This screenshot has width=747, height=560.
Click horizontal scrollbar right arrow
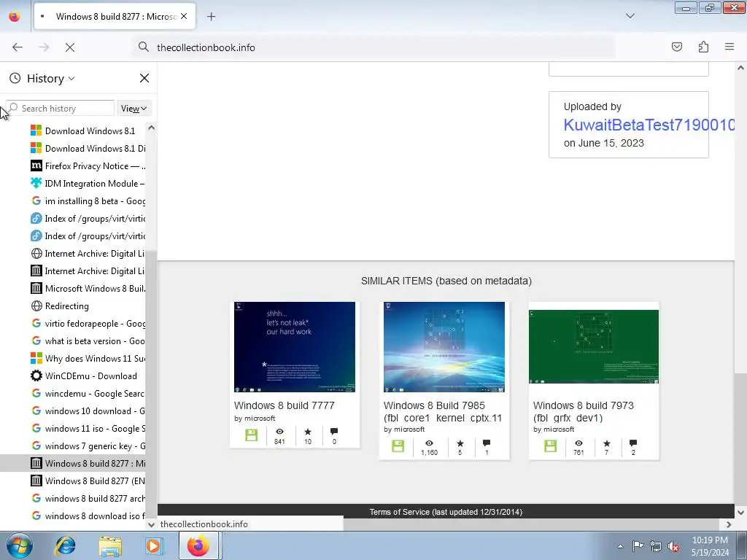[729, 525]
